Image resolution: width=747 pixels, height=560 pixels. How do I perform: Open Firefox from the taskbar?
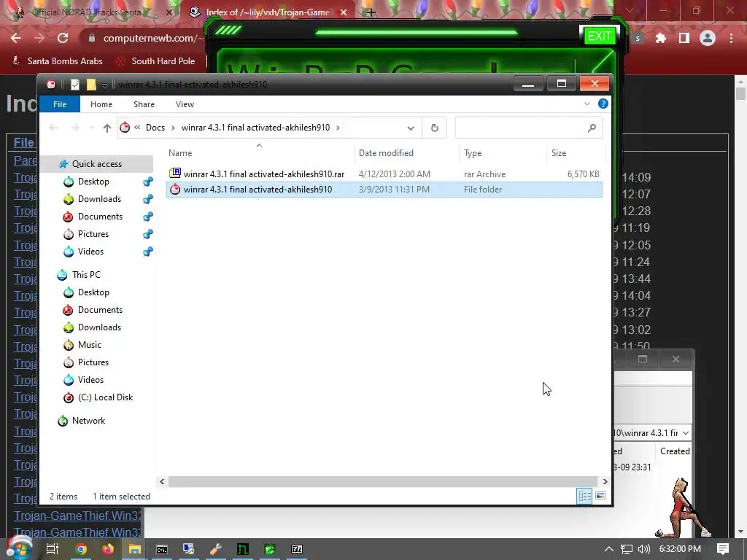pos(108,549)
